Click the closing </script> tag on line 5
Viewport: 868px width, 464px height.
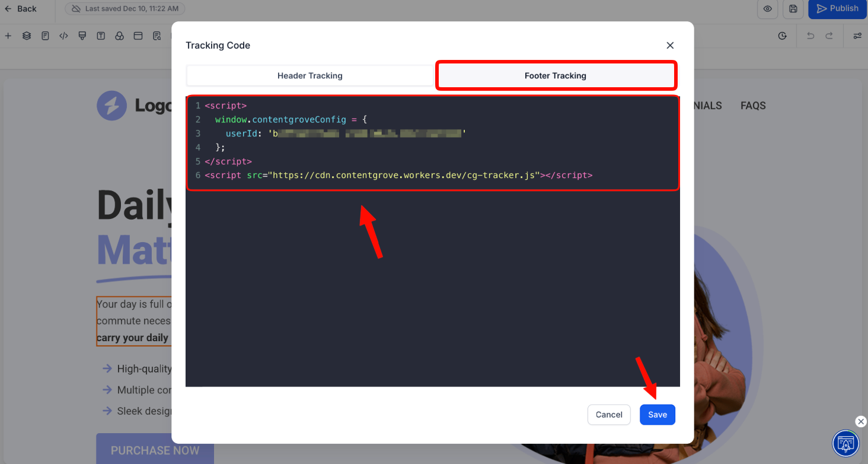coord(228,161)
